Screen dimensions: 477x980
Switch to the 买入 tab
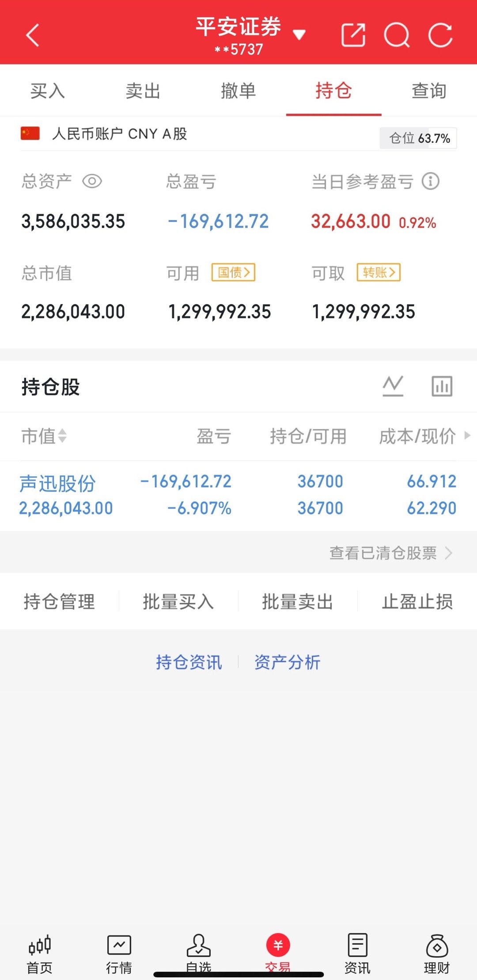[x=48, y=91]
